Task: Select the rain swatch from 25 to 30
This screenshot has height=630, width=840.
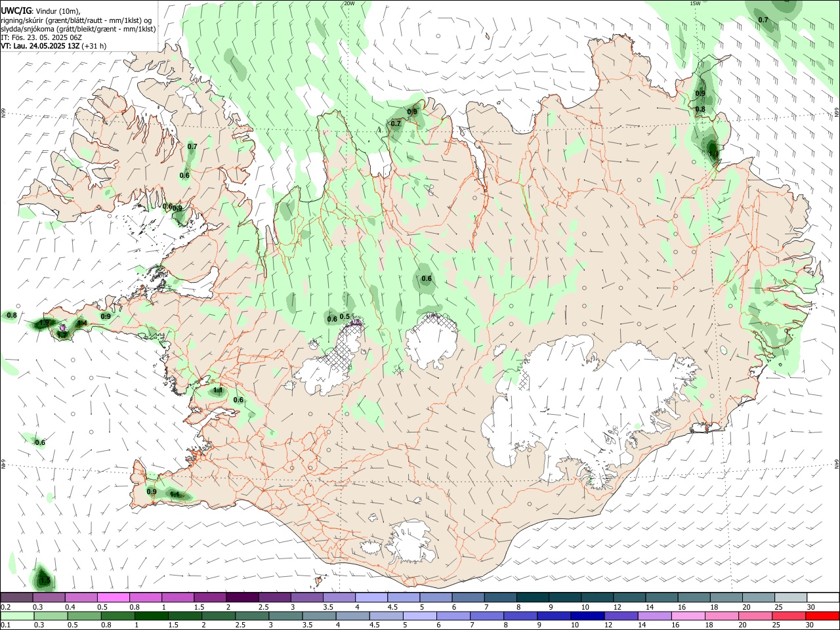Action: click(x=788, y=616)
